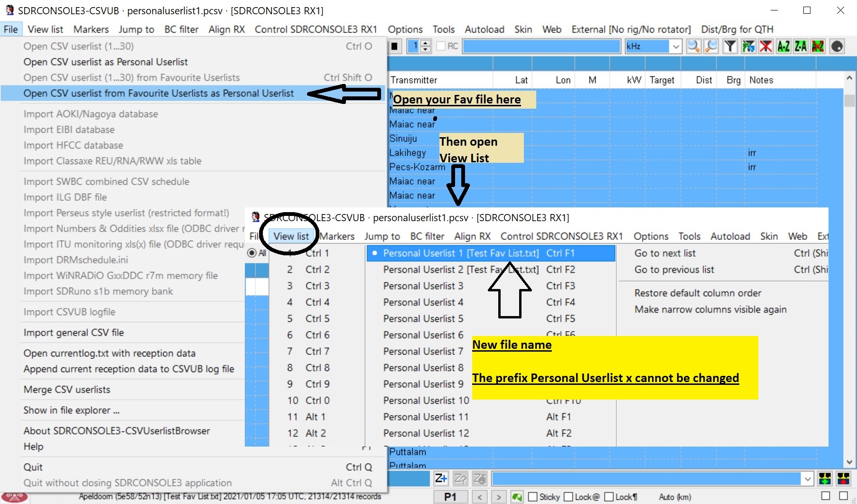Image resolution: width=857 pixels, height=504 pixels.
Task: Enable the Sticky checkbox
Action: point(533,497)
